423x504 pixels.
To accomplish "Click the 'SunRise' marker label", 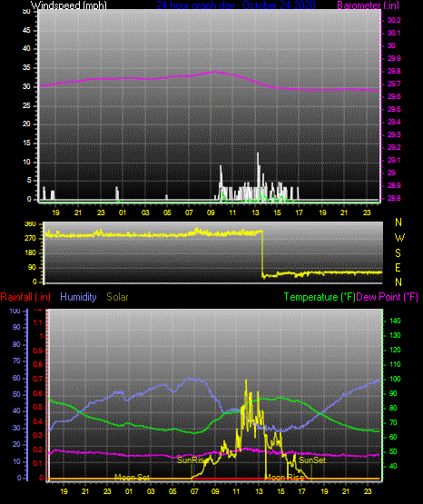I will point(192,460).
